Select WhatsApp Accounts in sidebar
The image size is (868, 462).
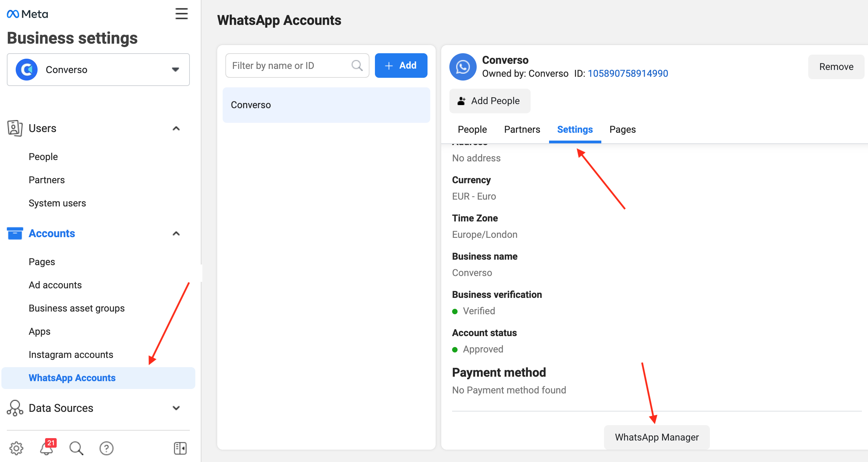coord(98,378)
